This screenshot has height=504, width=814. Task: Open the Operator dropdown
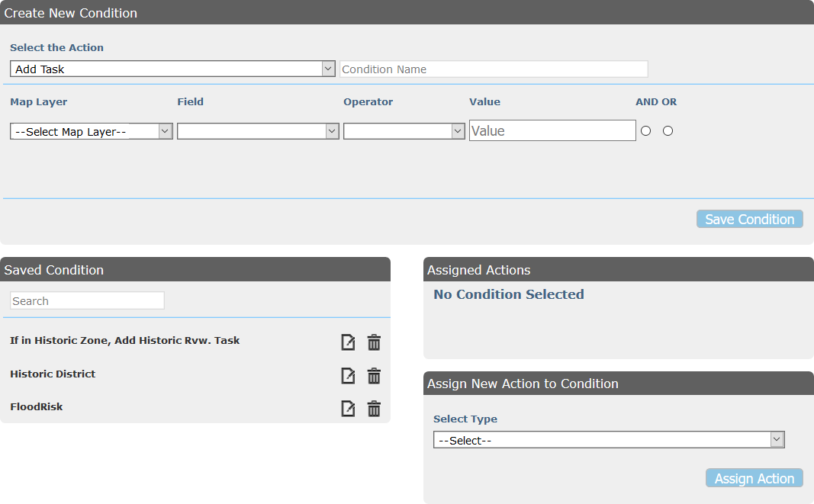point(404,130)
